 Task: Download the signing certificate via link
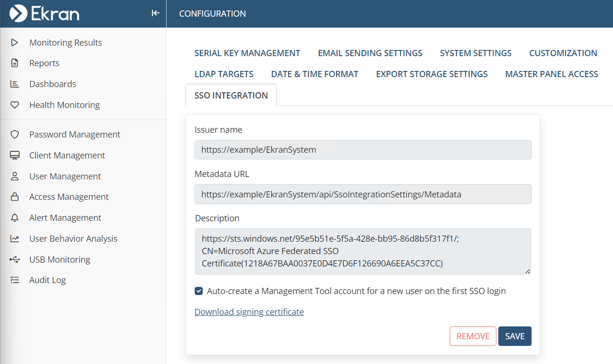[x=249, y=312]
